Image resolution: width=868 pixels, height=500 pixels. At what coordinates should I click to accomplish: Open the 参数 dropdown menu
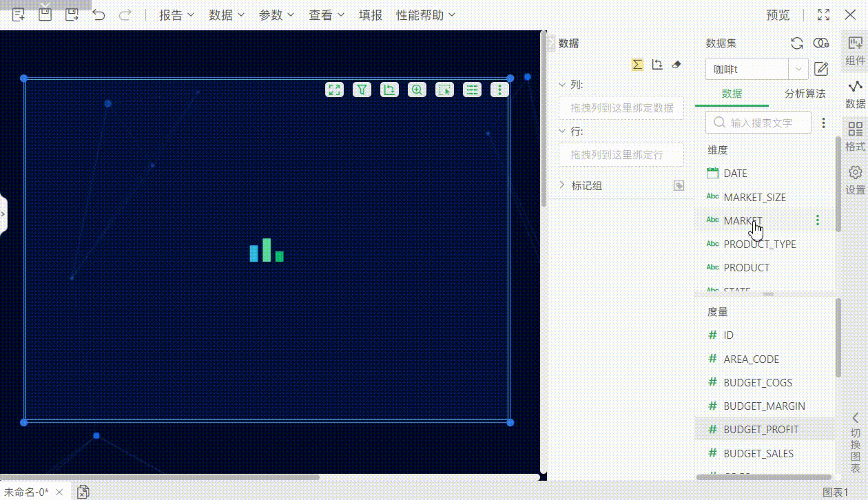(x=277, y=14)
